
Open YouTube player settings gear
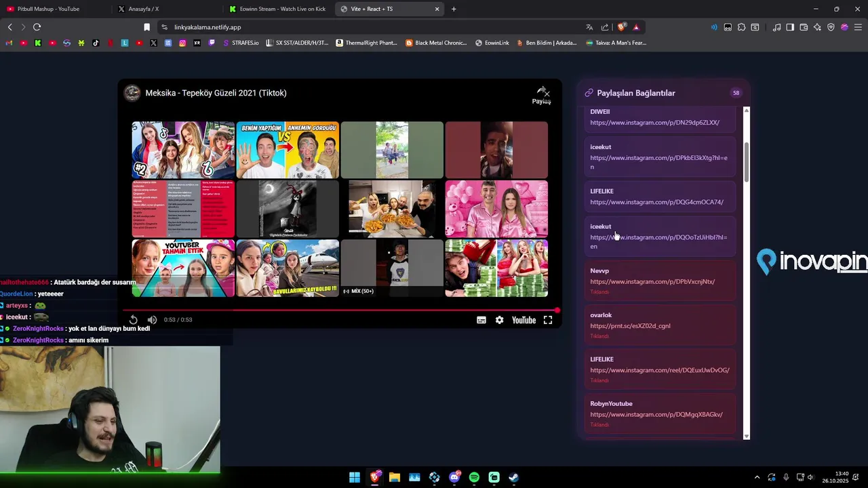pyautogui.click(x=500, y=320)
